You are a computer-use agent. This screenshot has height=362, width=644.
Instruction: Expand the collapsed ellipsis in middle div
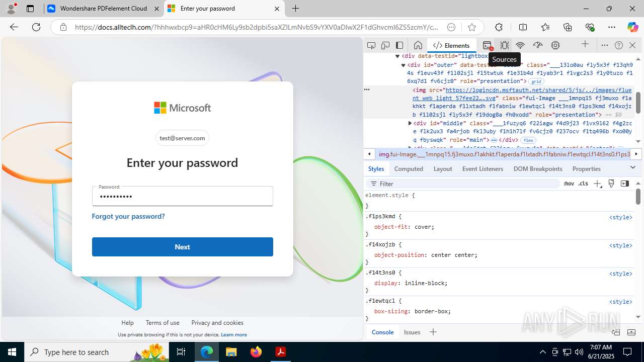point(494,140)
